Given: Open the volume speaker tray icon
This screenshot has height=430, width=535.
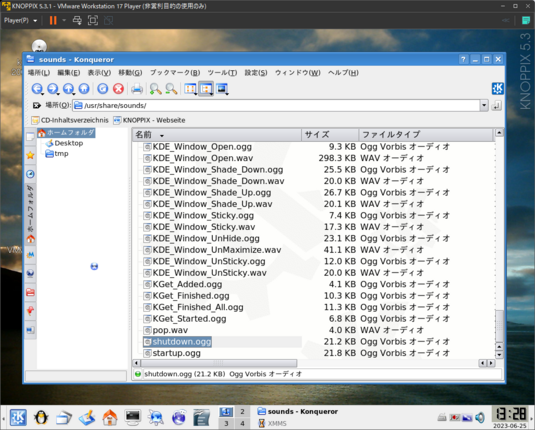Looking at the screenshot, I should point(480,417).
